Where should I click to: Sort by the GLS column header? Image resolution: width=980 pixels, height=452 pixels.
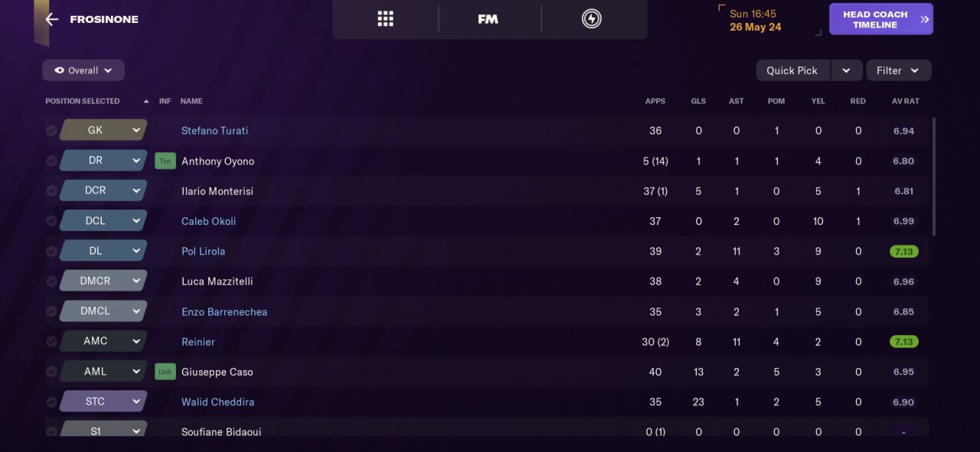698,101
